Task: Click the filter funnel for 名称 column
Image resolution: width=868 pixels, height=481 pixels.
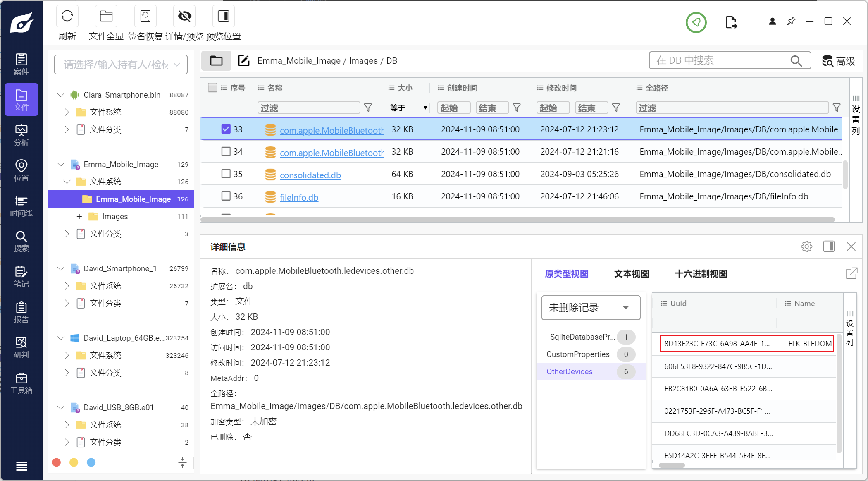Action: click(x=368, y=108)
